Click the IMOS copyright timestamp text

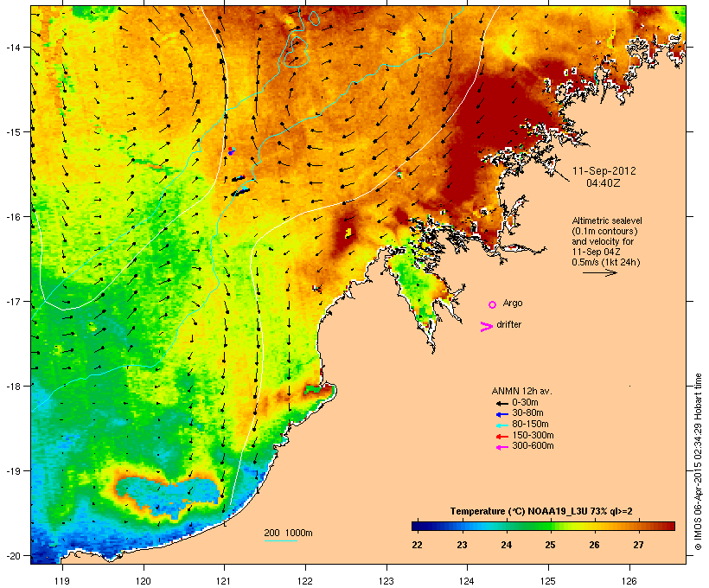point(698,462)
